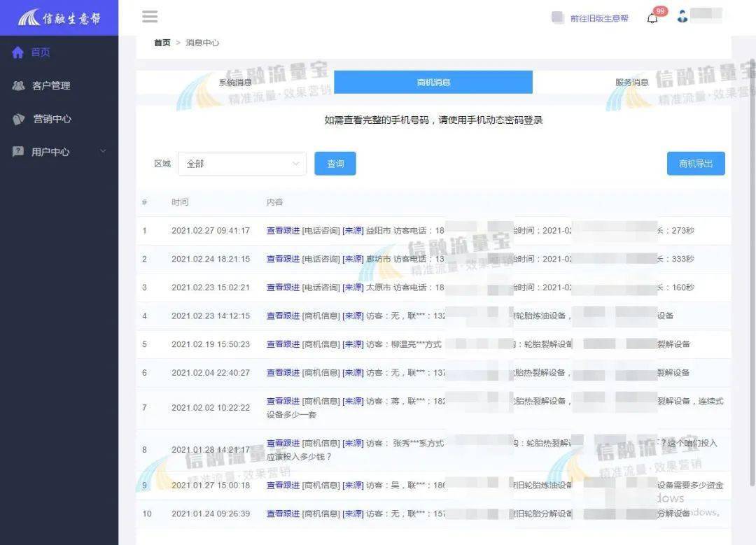
Task: Click the 查询 button
Action: [335, 164]
